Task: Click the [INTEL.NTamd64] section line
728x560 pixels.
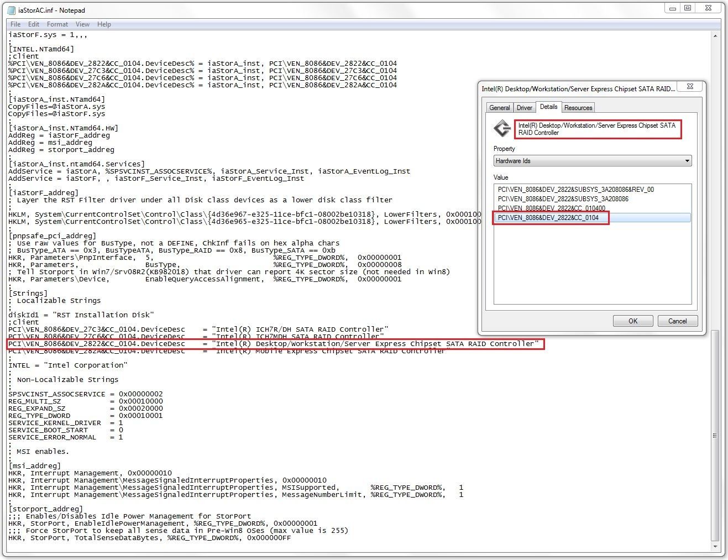Action: tap(41, 49)
